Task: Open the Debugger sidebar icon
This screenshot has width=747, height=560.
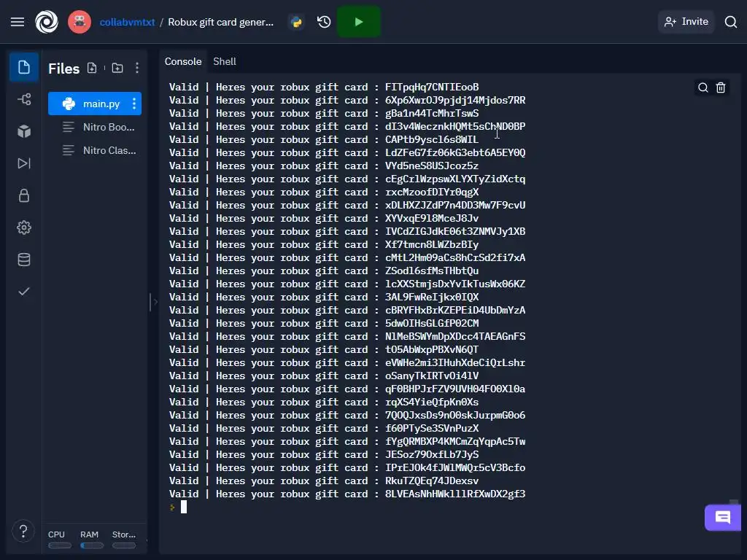Action: click(24, 163)
